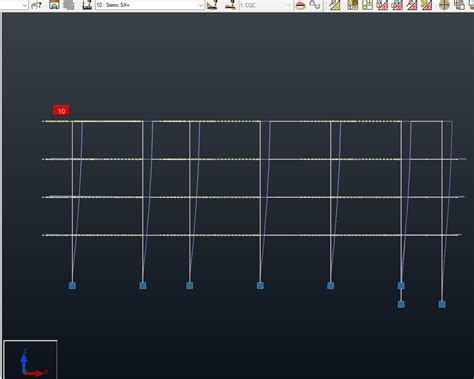This screenshot has height=379, width=474.
Task: Click the yellow-and-red hatched results icon
Action: (x=426, y=5)
